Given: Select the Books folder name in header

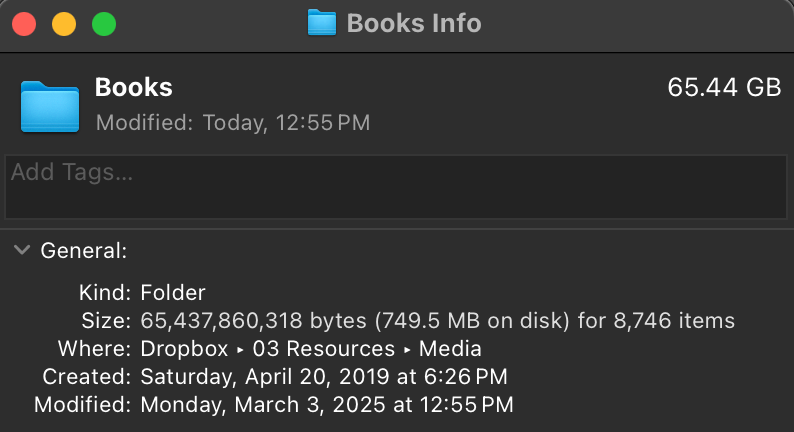Looking at the screenshot, I should [133, 88].
